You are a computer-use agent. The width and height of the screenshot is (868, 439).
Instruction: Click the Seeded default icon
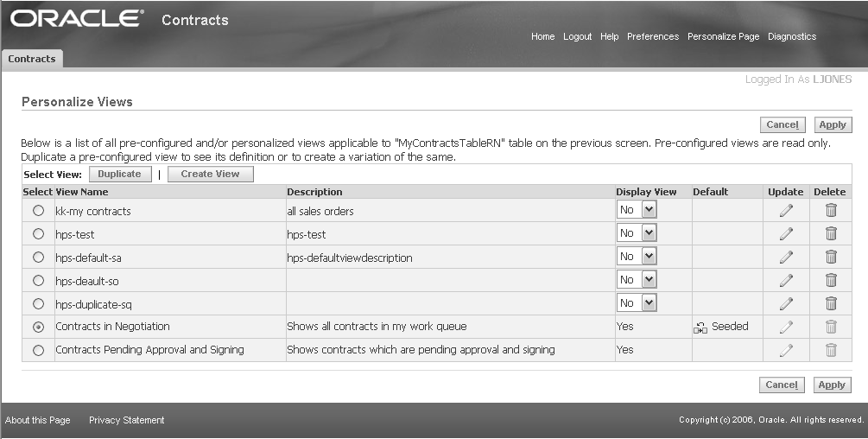coord(700,328)
